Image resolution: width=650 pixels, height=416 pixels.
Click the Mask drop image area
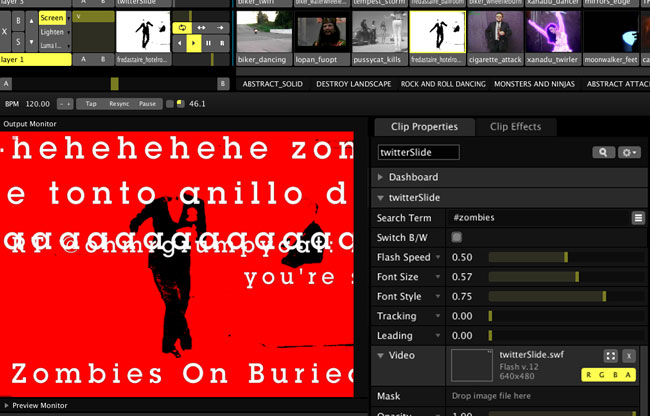pyautogui.click(x=543, y=396)
